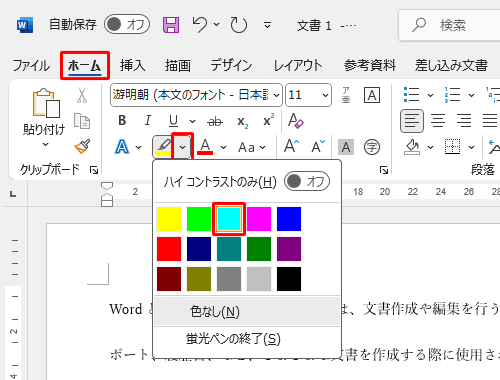Click the numbered list icon
Image resolution: width=500 pixels, height=380 pixels.
(452, 95)
